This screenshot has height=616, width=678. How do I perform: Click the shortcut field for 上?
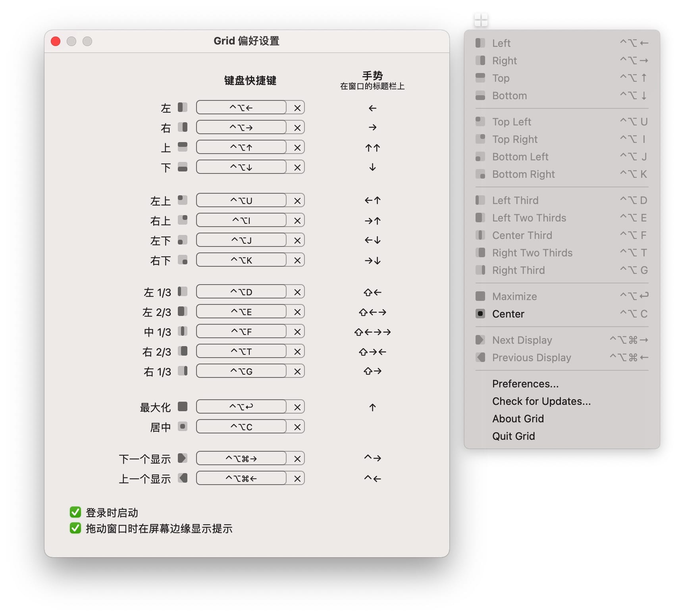(241, 148)
